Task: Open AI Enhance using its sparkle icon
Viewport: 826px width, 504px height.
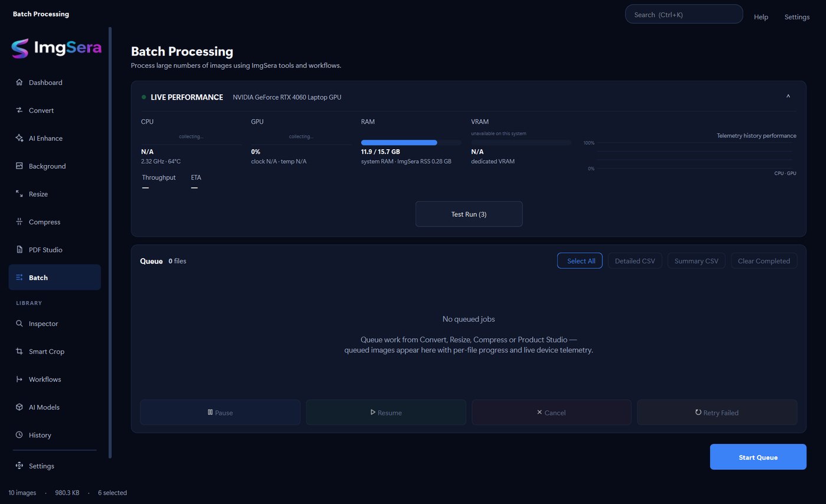Action: tap(19, 138)
